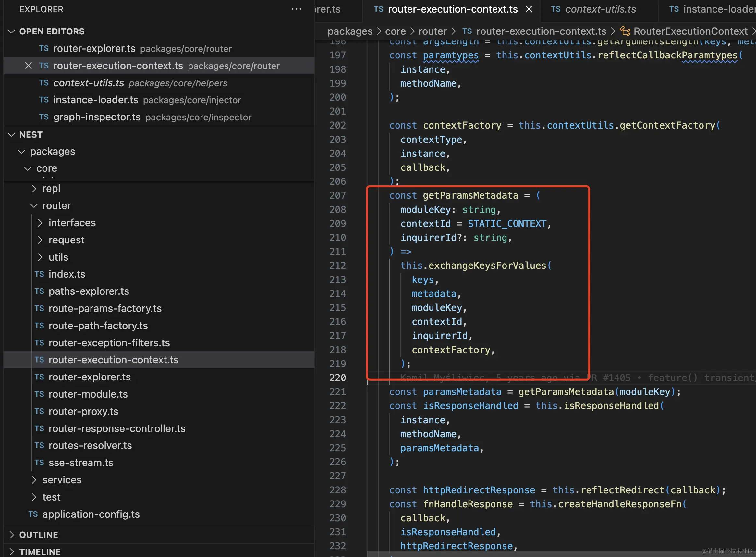Viewport: 756px width, 557px height.
Task: Open router-exception-filters.ts file
Action: coord(159,343)
